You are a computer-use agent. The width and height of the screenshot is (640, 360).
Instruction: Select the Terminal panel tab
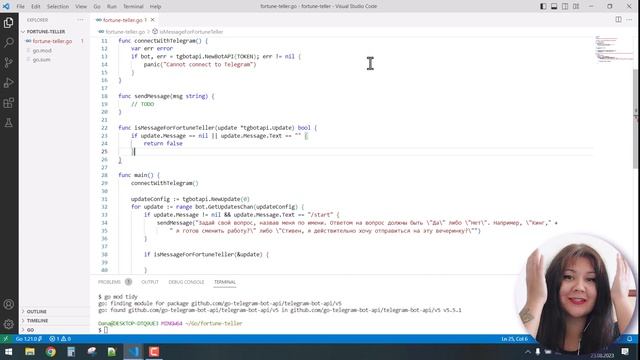point(225,282)
